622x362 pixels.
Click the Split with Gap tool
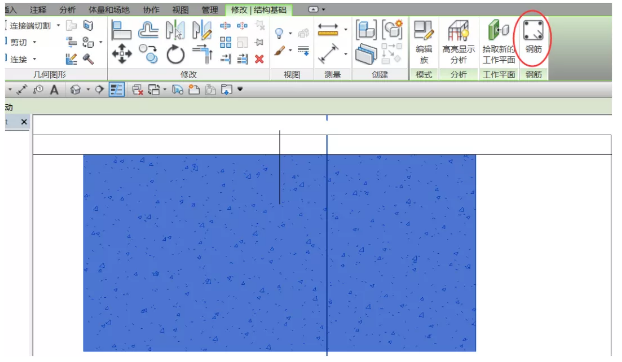coord(242,26)
